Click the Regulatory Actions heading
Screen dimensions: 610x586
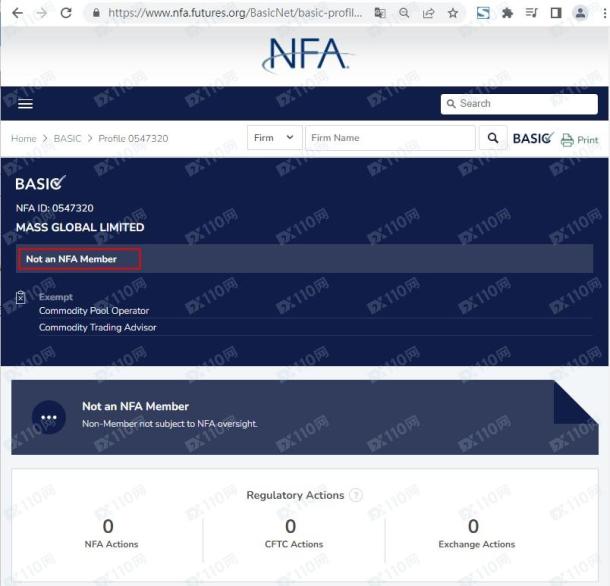tap(295, 495)
